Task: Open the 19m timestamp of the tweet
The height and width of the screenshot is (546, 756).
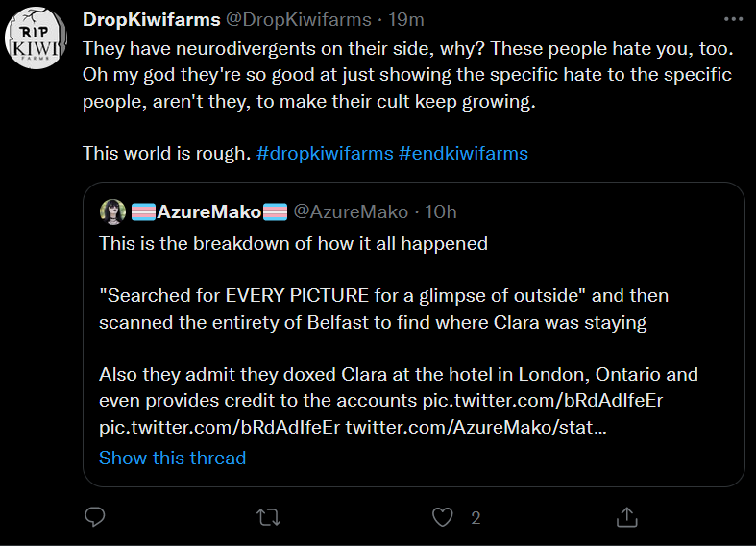Action: coord(406,20)
